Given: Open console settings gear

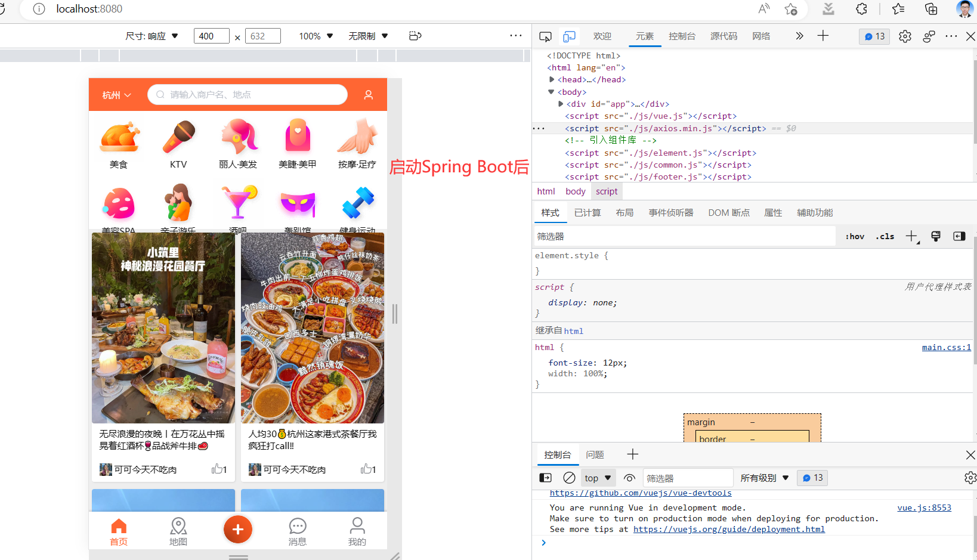Looking at the screenshot, I should (x=970, y=478).
